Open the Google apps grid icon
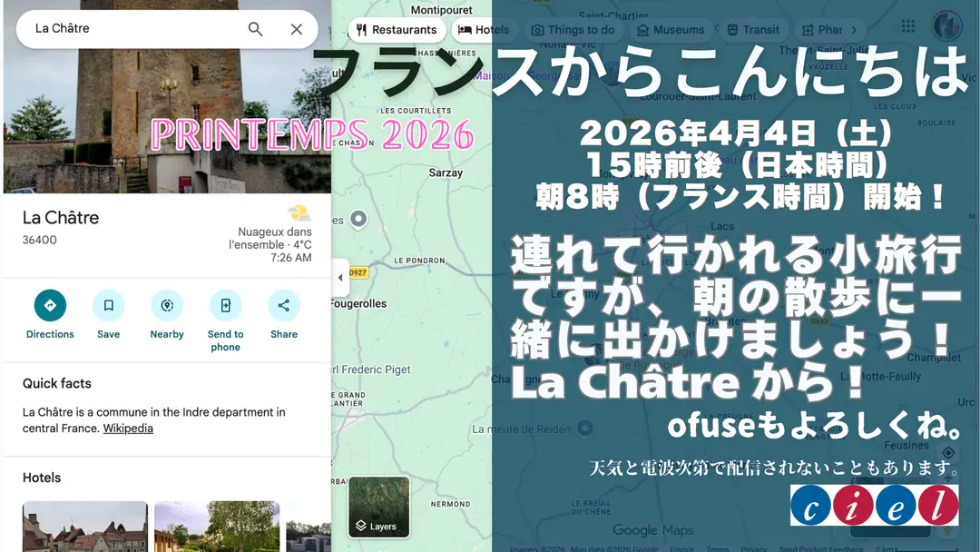Image resolution: width=980 pixels, height=552 pixels. click(x=908, y=26)
